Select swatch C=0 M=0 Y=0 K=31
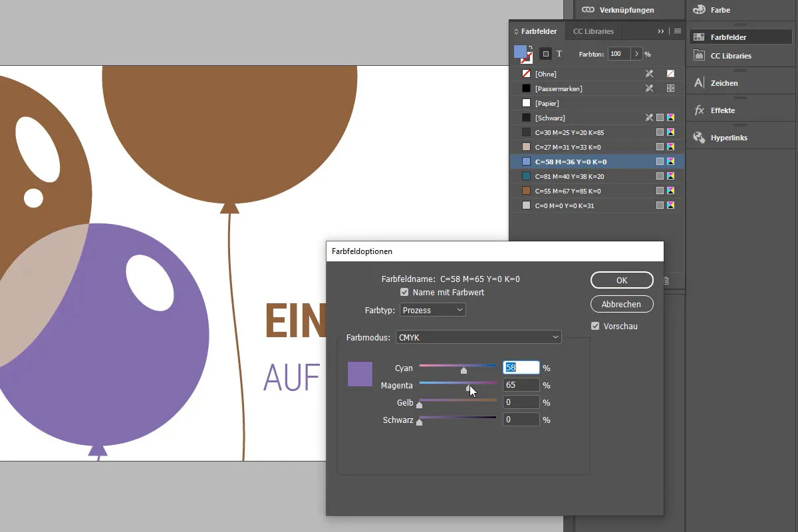This screenshot has height=532, width=798. pyautogui.click(x=597, y=205)
